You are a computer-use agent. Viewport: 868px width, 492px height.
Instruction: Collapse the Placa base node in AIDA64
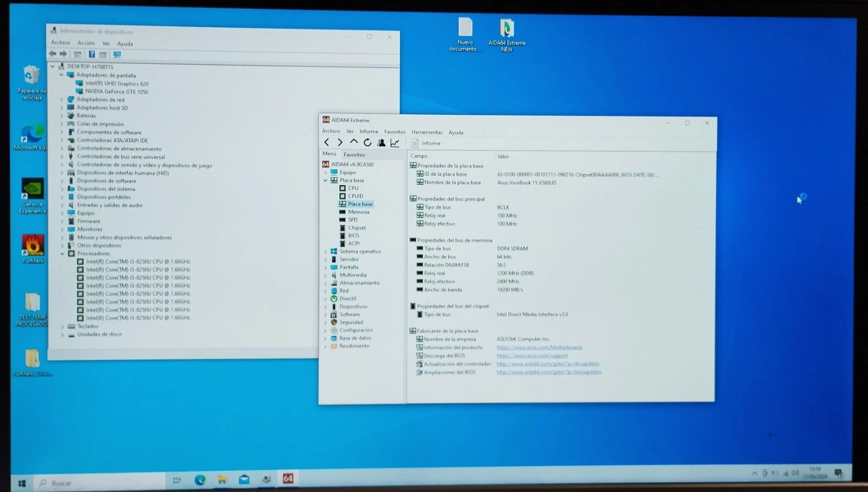point(325,180)
